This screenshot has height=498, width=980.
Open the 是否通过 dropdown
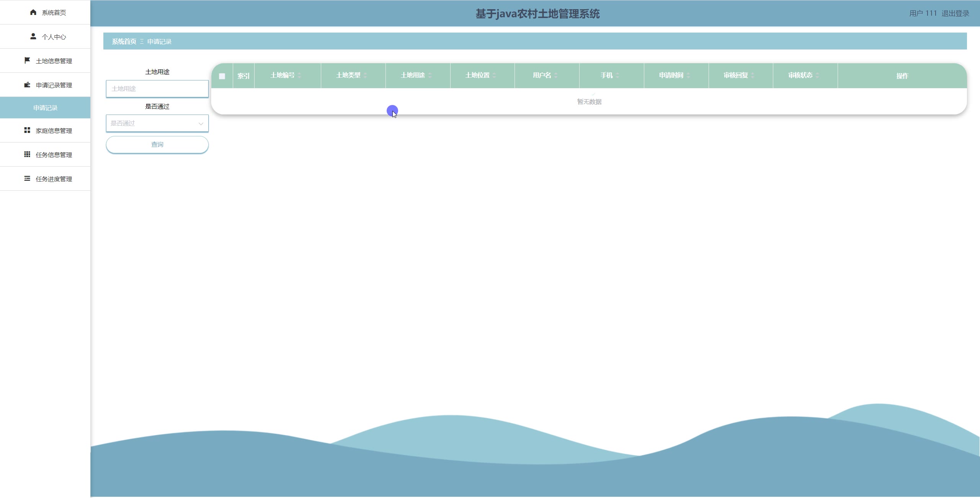157,123
